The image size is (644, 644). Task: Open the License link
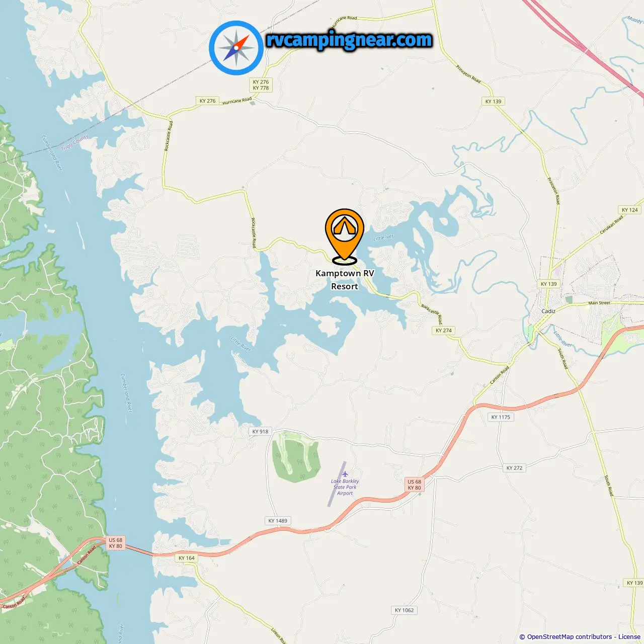click(629, 636)
